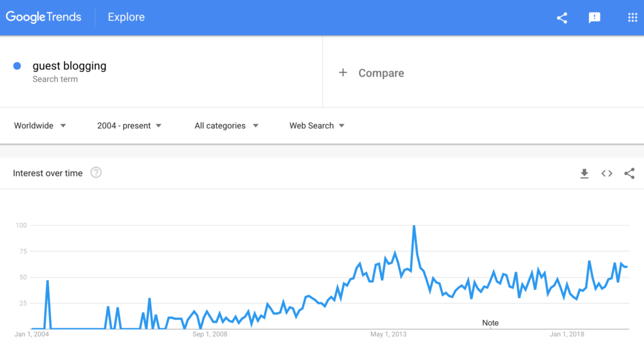Expand the All categories dropdown
Viewport: 644px width, 344px height.
[x=226, y=126]
